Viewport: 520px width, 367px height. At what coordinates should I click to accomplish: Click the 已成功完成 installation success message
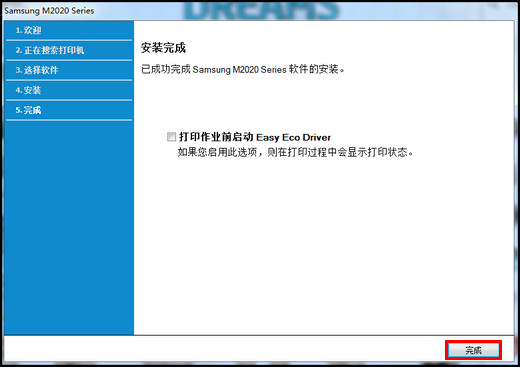243,69
